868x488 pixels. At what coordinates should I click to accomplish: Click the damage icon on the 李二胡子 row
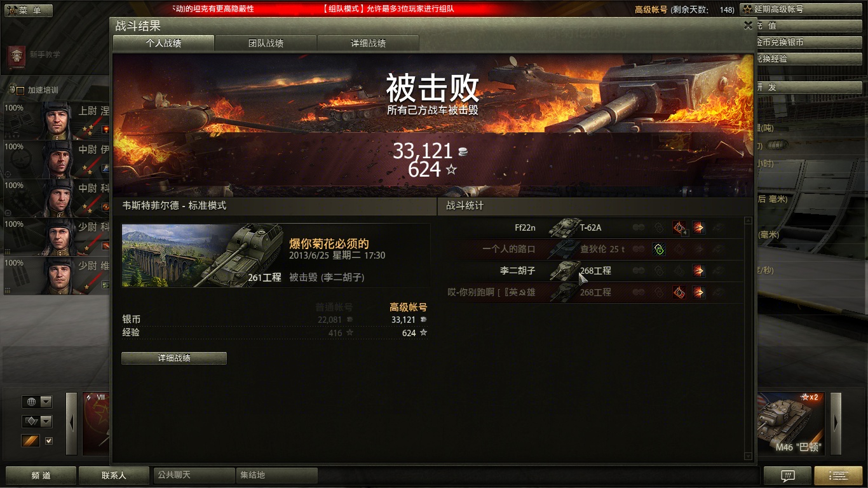(699, 271)
